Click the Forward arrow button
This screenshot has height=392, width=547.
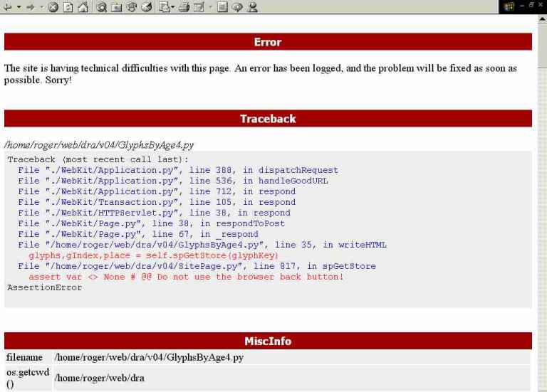click(x=29, y=6)
